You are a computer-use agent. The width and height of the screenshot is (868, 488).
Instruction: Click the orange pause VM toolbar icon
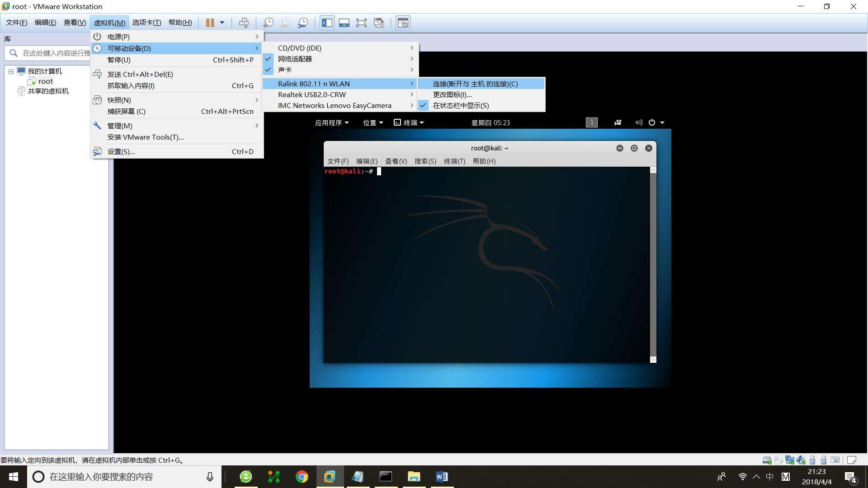[x=210, y=23]
